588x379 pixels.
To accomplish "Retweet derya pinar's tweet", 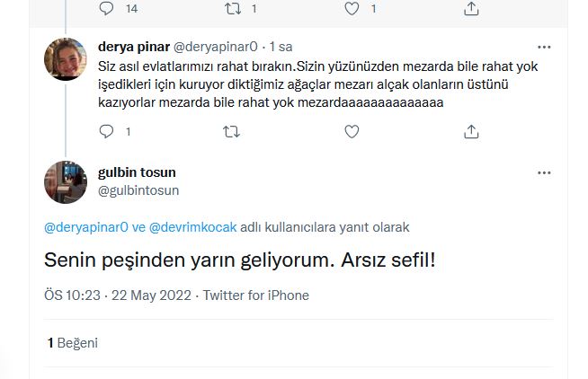I will point(230,131).
